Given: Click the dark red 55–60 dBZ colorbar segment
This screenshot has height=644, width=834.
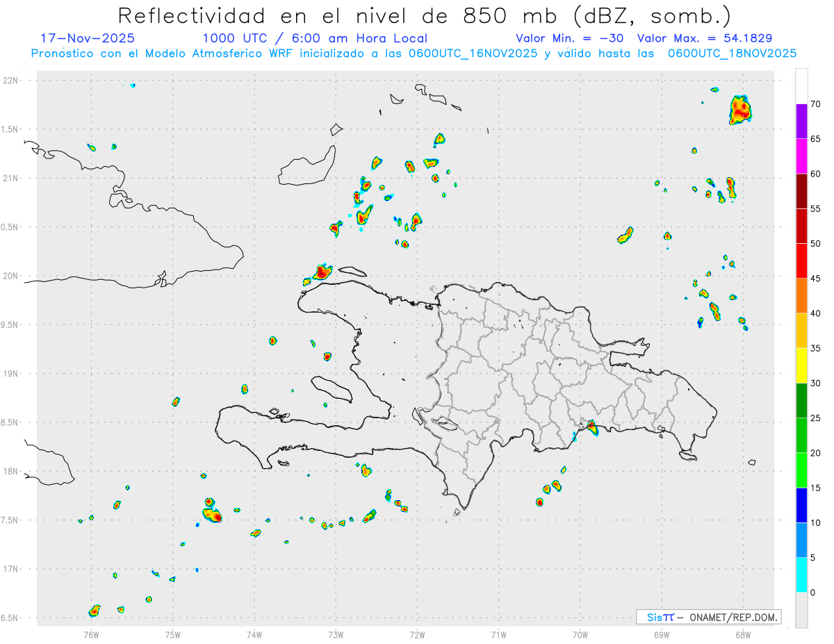Looking at the screenshot, I should [801, 191].
